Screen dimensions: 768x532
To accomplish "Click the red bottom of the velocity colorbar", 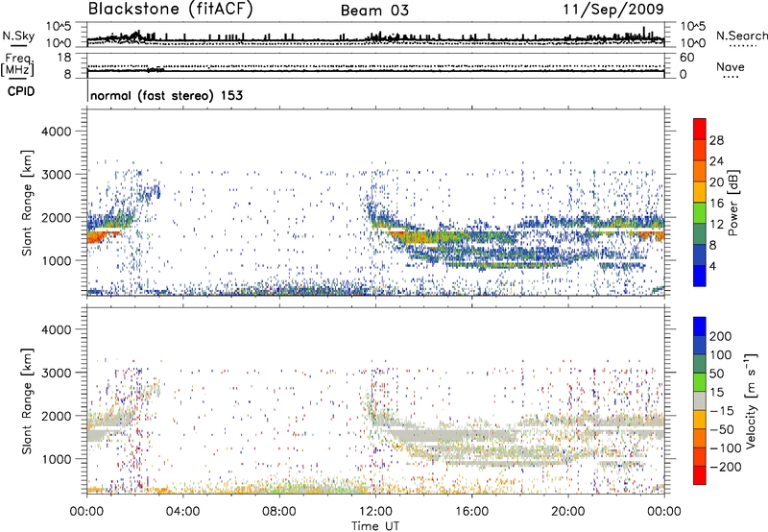I will pyautogui.click(x=700, y=475).
